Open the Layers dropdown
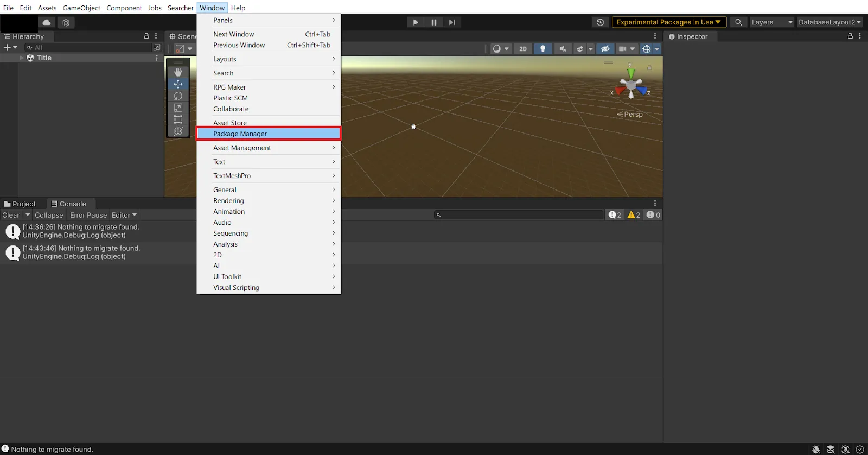 [x=771, y=22]
